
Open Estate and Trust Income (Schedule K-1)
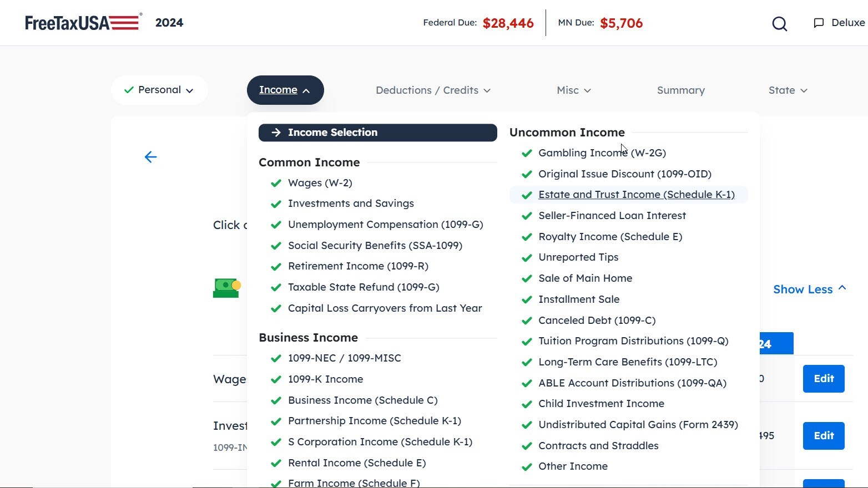pos(637,194)
